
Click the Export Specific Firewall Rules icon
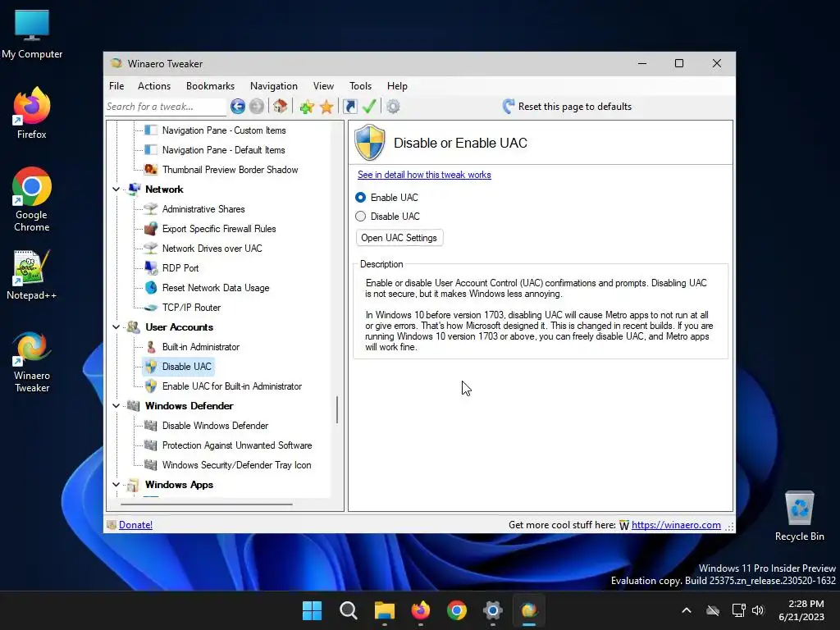tap(151, 229)
